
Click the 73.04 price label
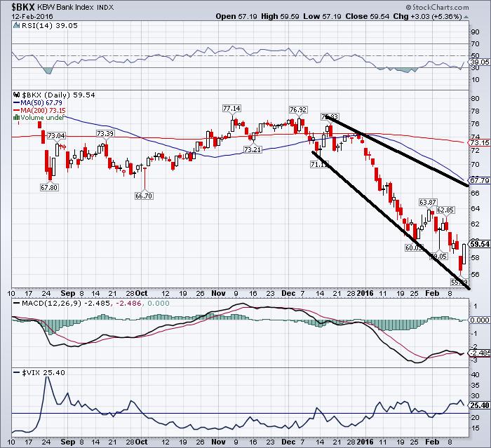point(56,135)
